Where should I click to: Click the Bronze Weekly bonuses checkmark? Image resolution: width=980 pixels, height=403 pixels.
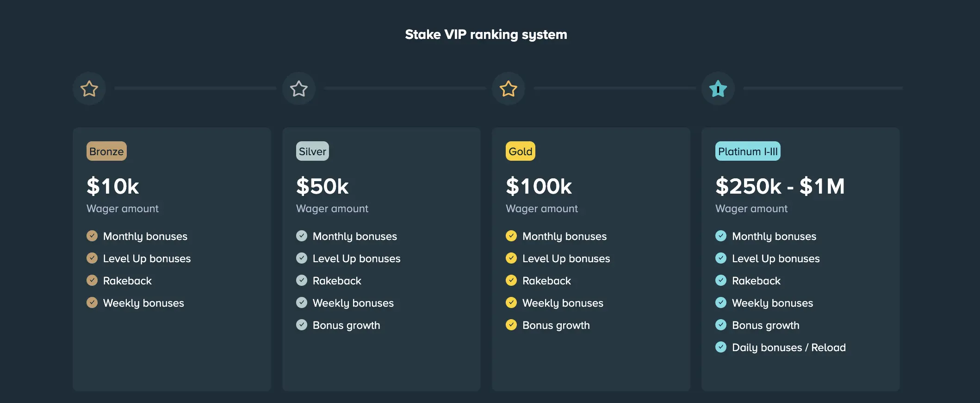tap(92, 302)
